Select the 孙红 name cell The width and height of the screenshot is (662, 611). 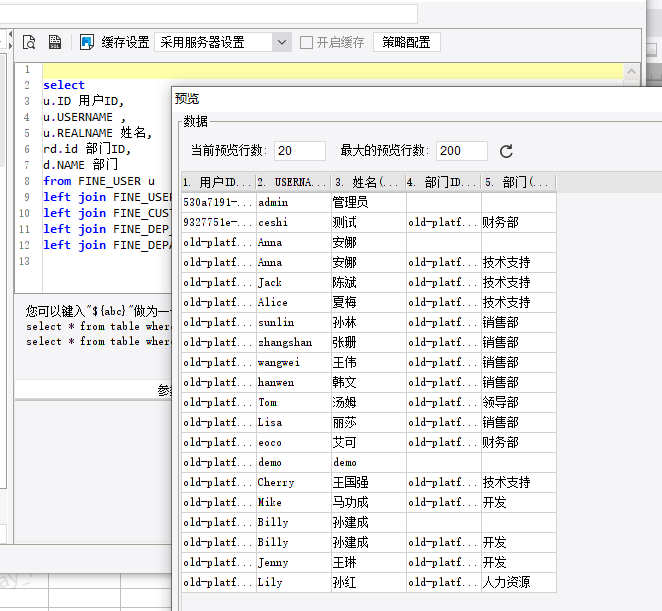[x=369, y=582]
